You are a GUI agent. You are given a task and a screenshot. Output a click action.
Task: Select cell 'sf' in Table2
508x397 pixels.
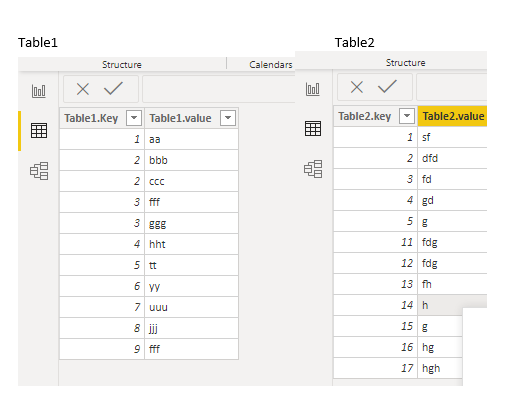(x=452, y=137)
